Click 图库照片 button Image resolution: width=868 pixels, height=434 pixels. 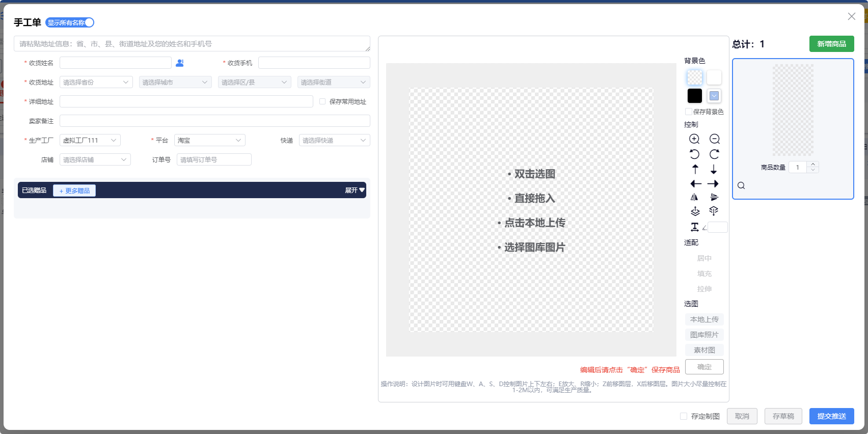[704, 335]
